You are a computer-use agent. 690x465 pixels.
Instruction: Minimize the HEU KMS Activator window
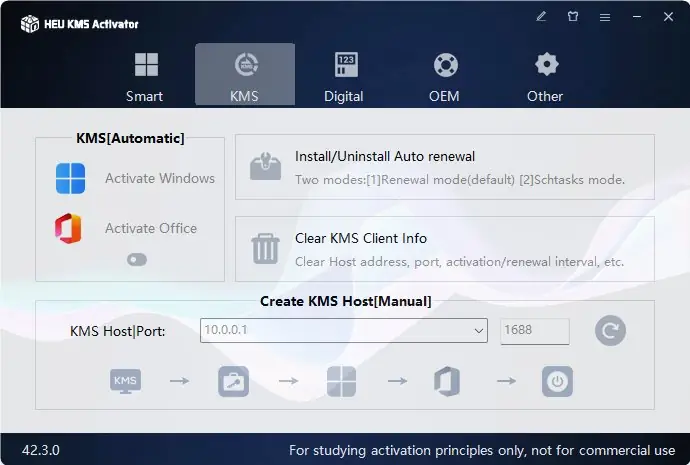coord(637,17)
